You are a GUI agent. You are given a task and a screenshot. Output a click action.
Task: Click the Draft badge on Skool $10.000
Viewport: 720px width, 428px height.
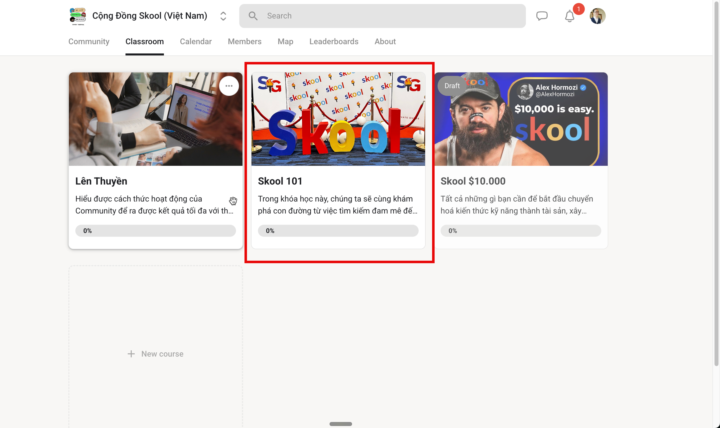(x=452, y=86)
